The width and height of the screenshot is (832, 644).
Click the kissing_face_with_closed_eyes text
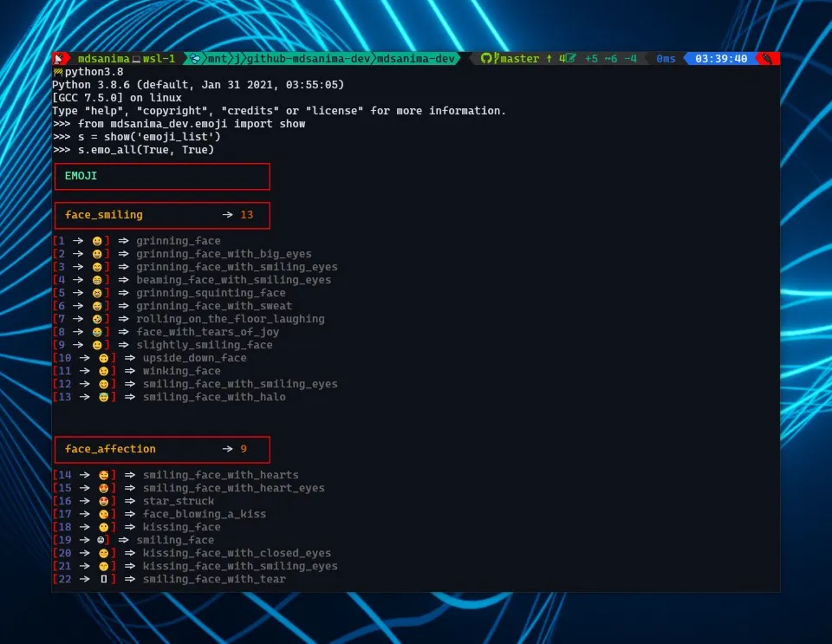pyautogui.click(x=237, y=553)
